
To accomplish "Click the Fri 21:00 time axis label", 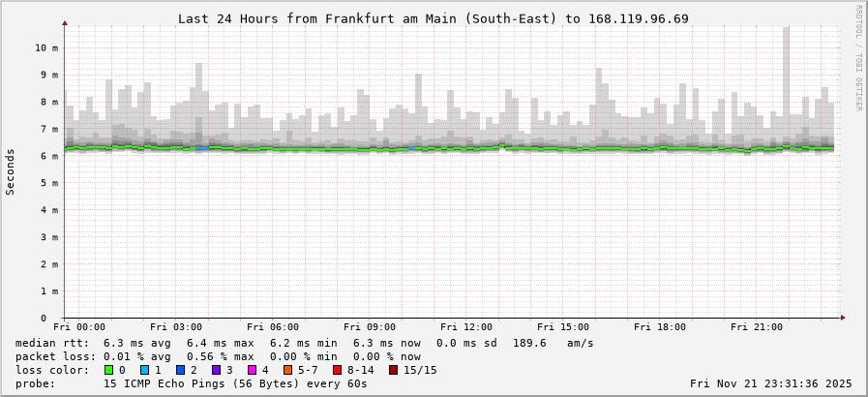I will (x=757, y=327).
